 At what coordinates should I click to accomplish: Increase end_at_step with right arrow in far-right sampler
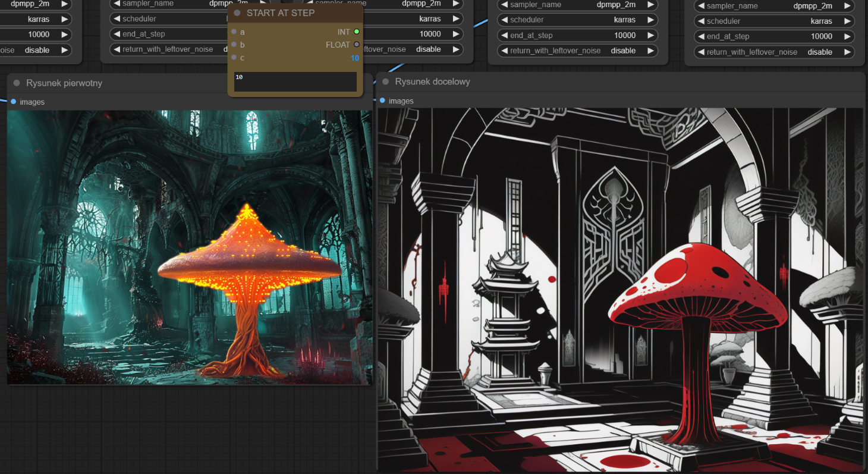846,36
